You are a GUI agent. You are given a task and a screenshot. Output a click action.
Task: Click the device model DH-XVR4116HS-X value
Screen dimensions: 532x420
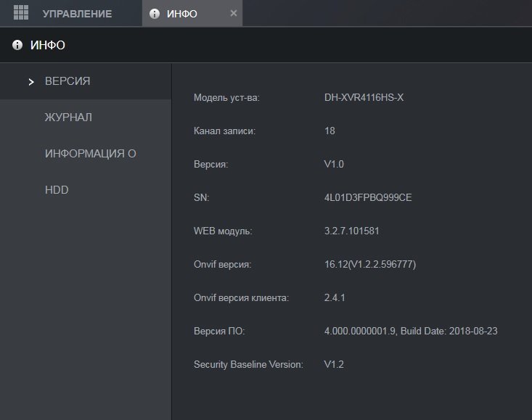[x=364, y=97]
